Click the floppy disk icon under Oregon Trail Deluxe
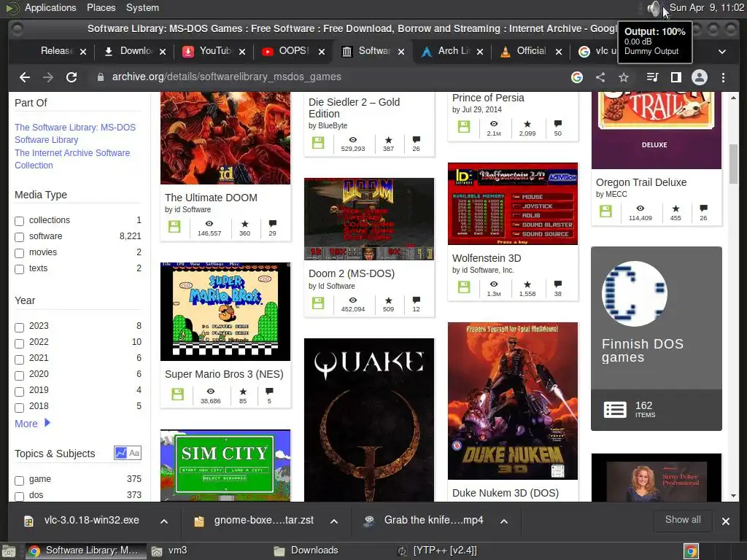Viewport: 747px width, 560px height. point(605,211)
